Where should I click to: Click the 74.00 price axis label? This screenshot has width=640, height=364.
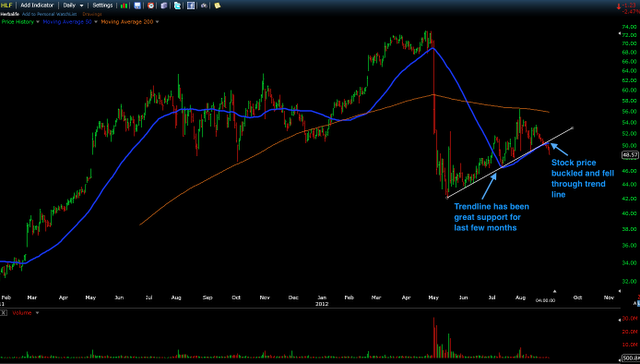tap(630, 27)
